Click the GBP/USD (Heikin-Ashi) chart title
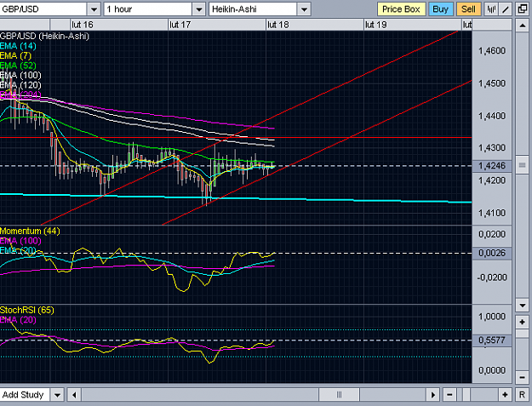Screen dimensions: 532x406 pos(44,36)
